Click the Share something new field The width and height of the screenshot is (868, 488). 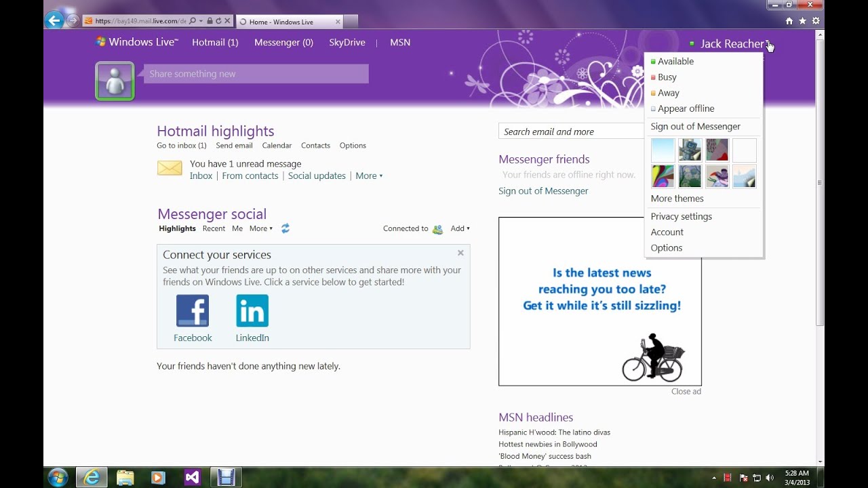256,74
